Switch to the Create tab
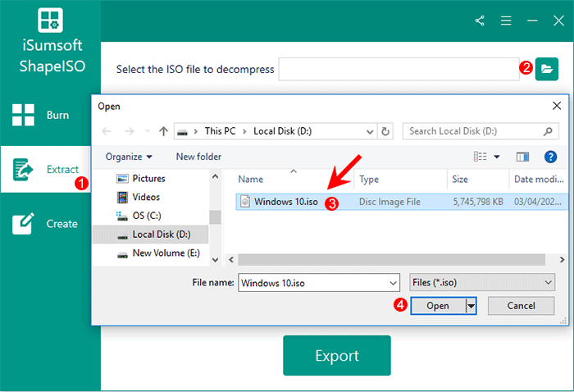Screen dimensions: 574x392 pos(46,223)
